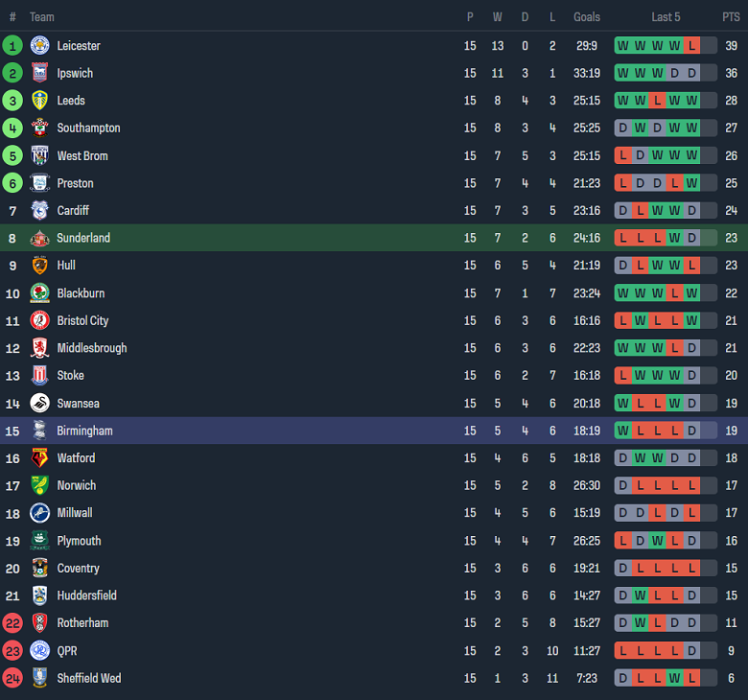Click the Goals column header
Viewport: 748px width, 700px height.
(587, 17)
